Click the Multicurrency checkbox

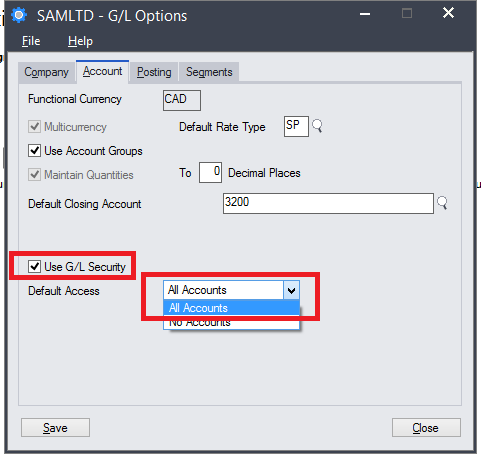34,127
